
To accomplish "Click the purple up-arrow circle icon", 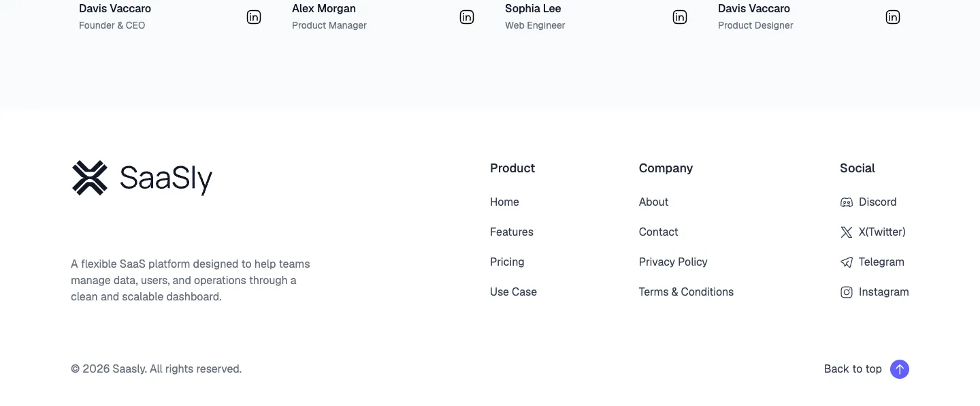I will [x=900, y=369].
